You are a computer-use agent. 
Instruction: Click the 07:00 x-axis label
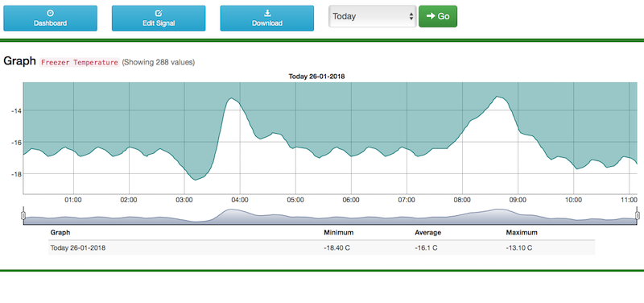[x=407, y=200]
